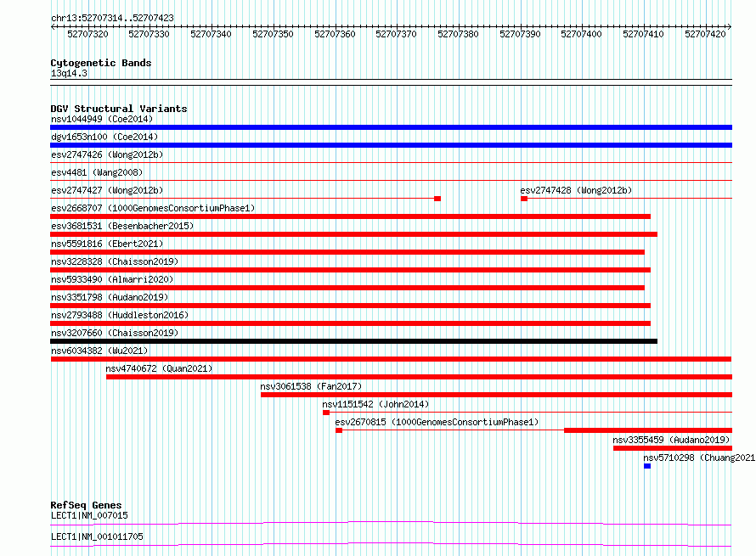756x556 pixels.
Task: Open LECT1|NM_001011705 gene label
Action: pyautogui.click(x=97, y=536)
